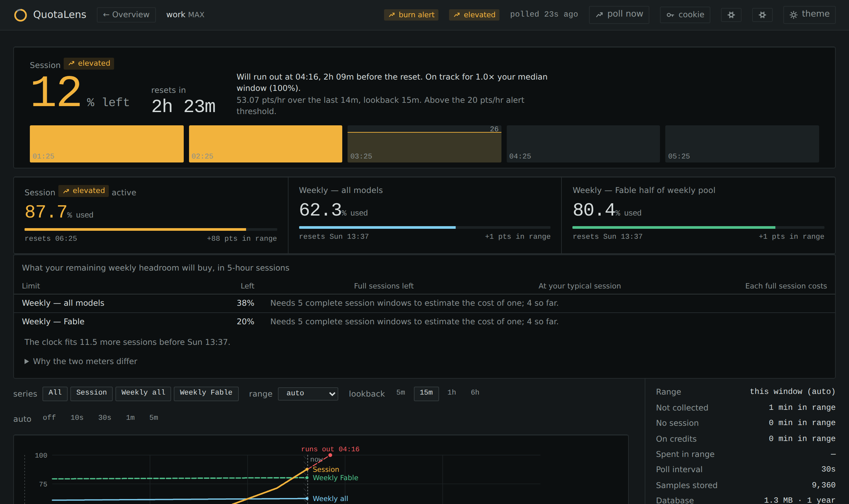Click the Session 87.7% used progress bar
Image resolution: width=849 pixels, height=504 pixels.
click(x=151, y=229)
